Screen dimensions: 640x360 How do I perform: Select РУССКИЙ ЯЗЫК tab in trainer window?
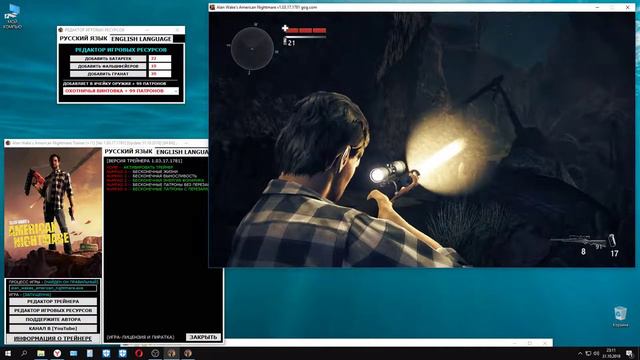tap(129, 151)
